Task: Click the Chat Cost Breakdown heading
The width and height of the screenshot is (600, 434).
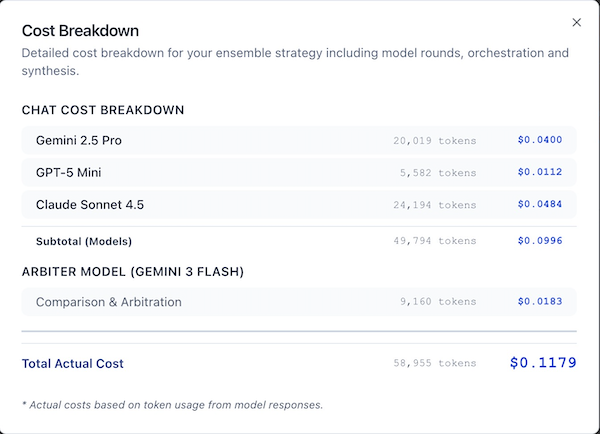Action: click(103, 110)
